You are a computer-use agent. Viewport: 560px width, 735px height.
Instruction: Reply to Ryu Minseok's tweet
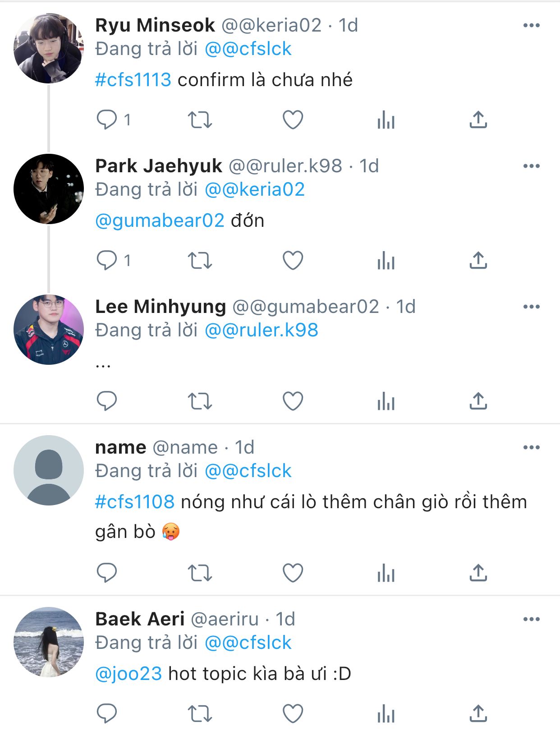(x=107, y=120)
